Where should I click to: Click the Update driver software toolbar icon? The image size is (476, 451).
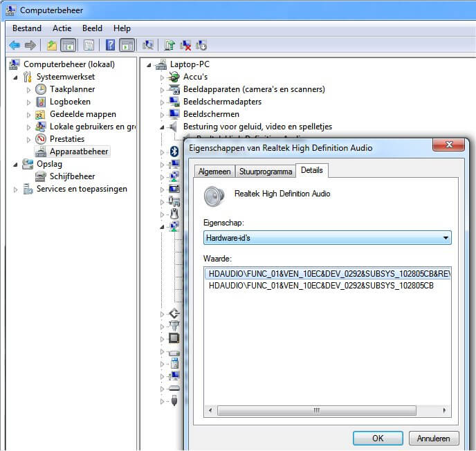[x=169, y=45]
